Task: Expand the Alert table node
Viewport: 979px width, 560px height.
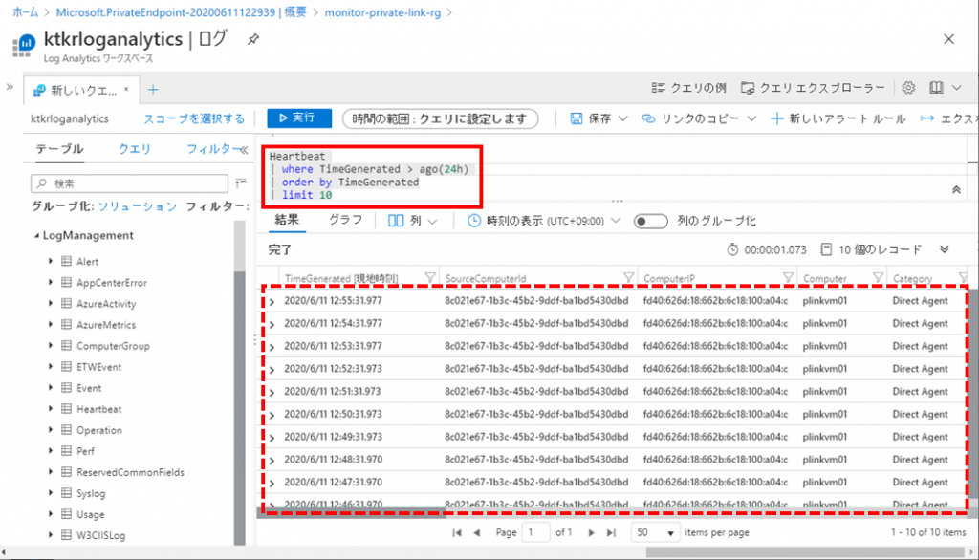Action: [51, 261]
